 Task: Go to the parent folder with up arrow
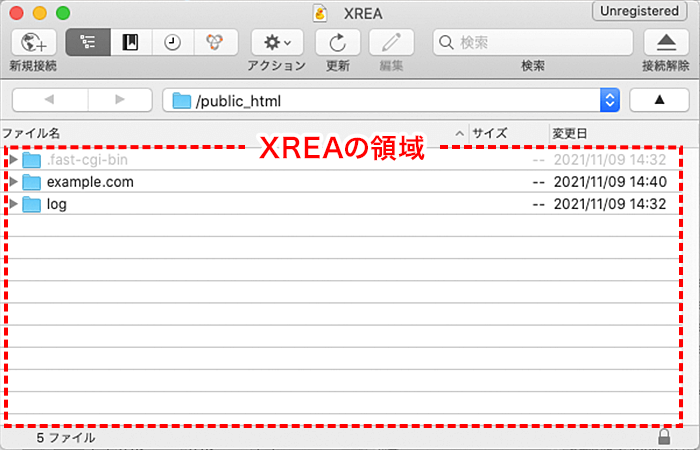658,100
